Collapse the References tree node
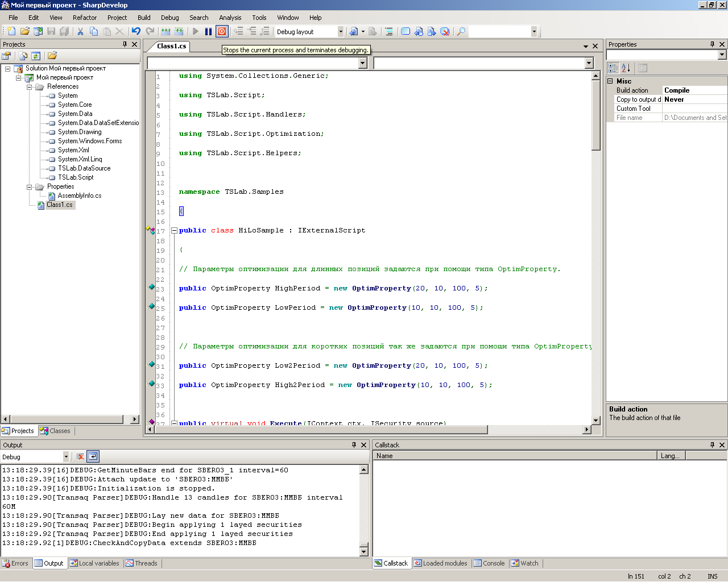 pyautogui.click(x=29, y=87)
